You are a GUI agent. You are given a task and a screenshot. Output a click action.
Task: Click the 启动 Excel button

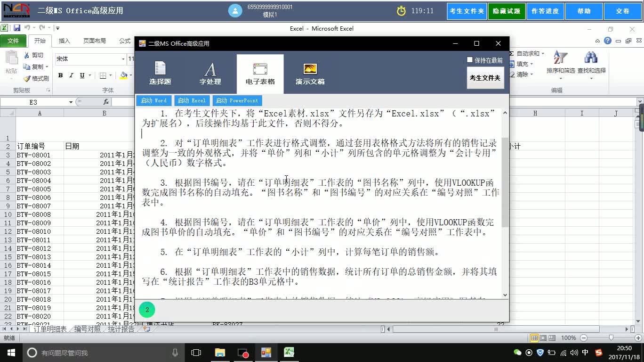click(192, 100)
